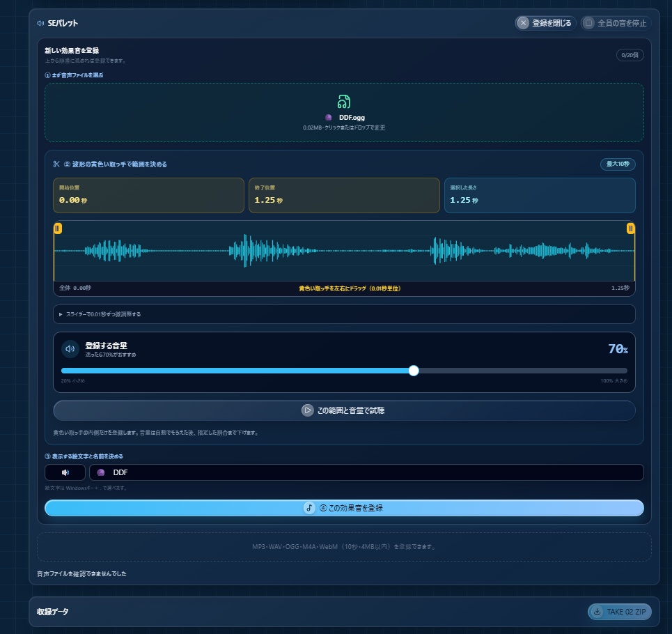Click the stop square icon in 全員の音を停止
The height and width of the screenshot is (634, 672).
point(589,23)
